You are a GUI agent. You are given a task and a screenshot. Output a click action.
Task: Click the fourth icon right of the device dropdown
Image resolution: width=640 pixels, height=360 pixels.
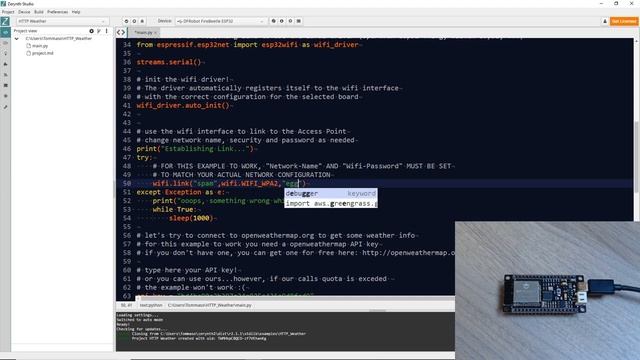[x=299, y=21]
